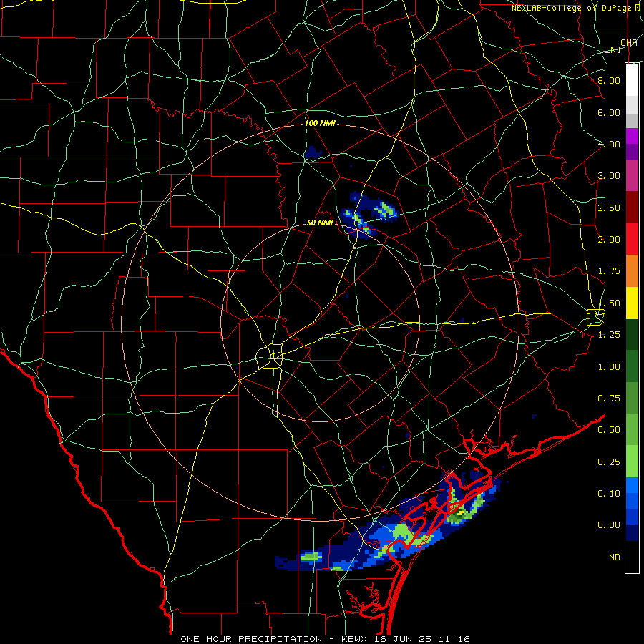Click the light blue legend color beside 0.10

pyautogui.click(x=632, y=485)
